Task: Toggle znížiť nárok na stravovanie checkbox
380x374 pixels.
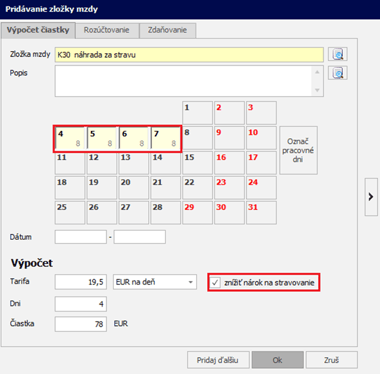Action: coord(215,283)
